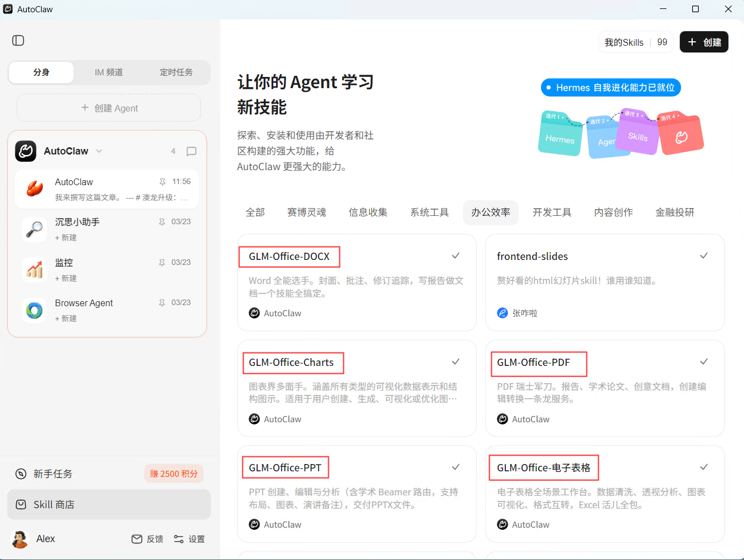This screenshot has height=560, width=744.
Task: Click the pin icon in the 监控 row
Action: [x=162, y=263]
